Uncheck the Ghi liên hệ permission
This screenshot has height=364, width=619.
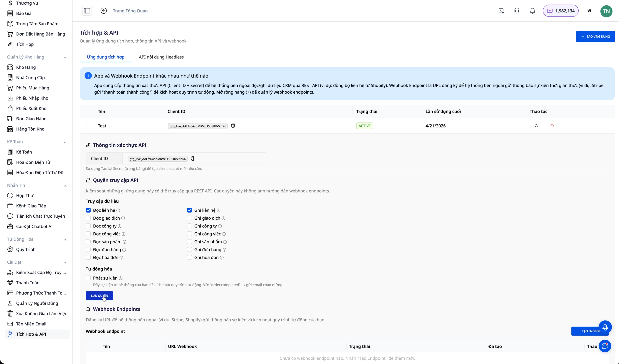pyautogui.click(x=189, y=210)
